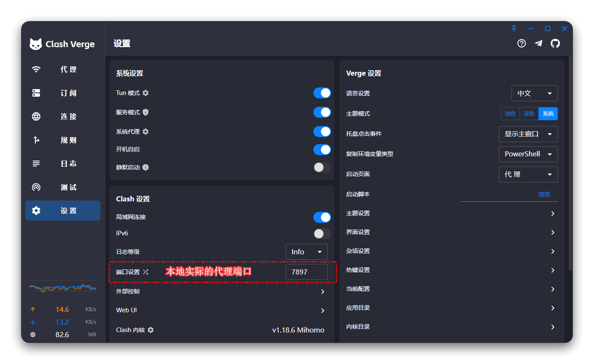Open the 启动页面 dropdown
This screenshot has height=364, width=594.
coord(528,174)
